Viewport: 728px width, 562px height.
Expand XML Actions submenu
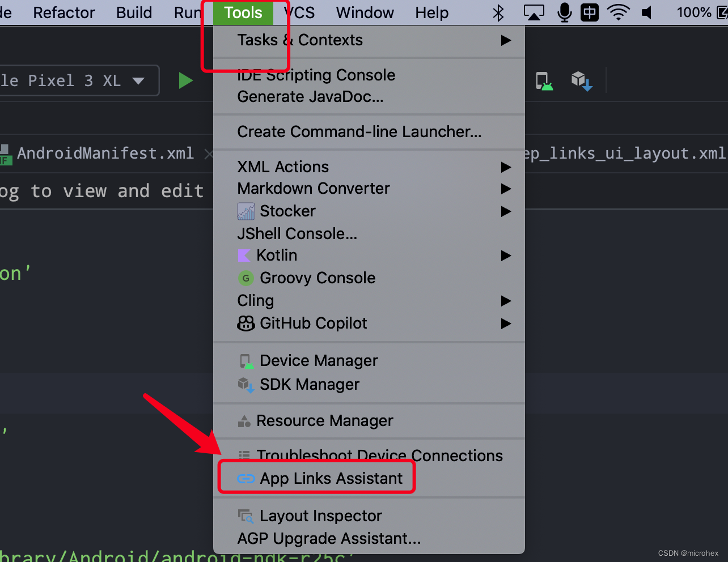click(369, 167)
